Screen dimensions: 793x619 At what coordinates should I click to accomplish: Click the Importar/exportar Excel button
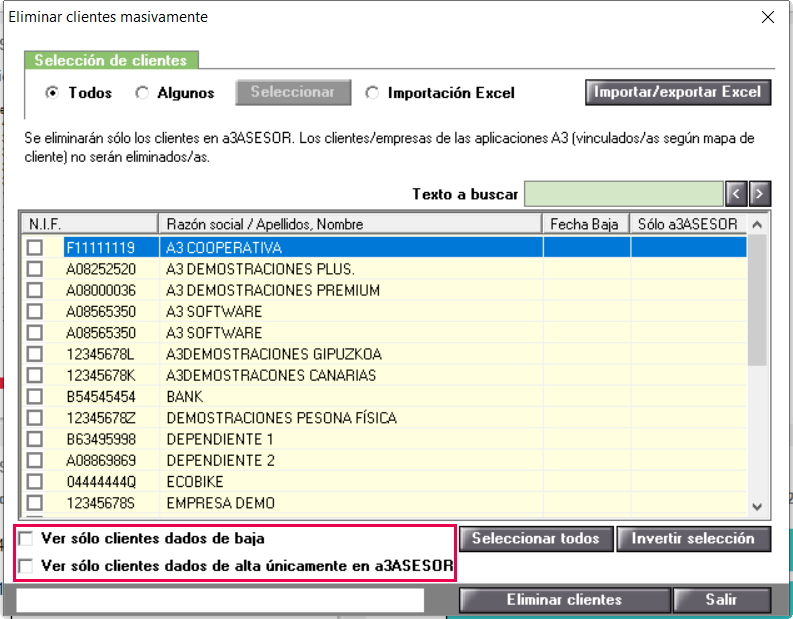tap(678, 92)
